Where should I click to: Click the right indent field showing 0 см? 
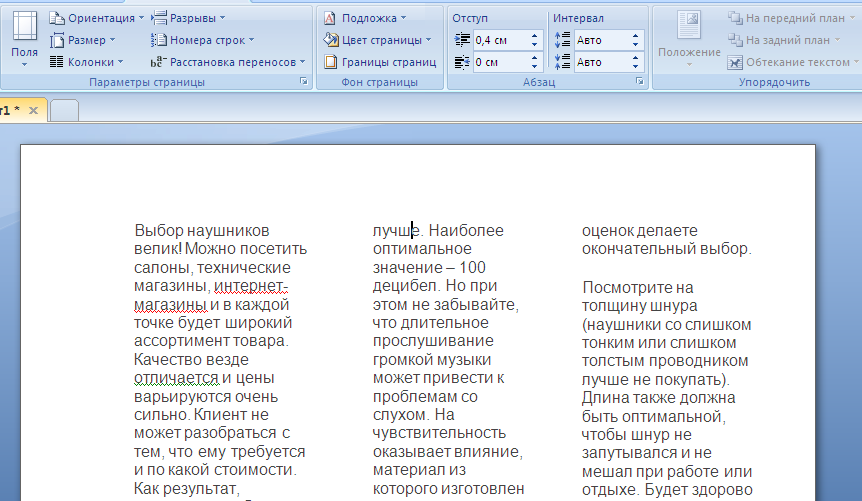click(500, 62)
